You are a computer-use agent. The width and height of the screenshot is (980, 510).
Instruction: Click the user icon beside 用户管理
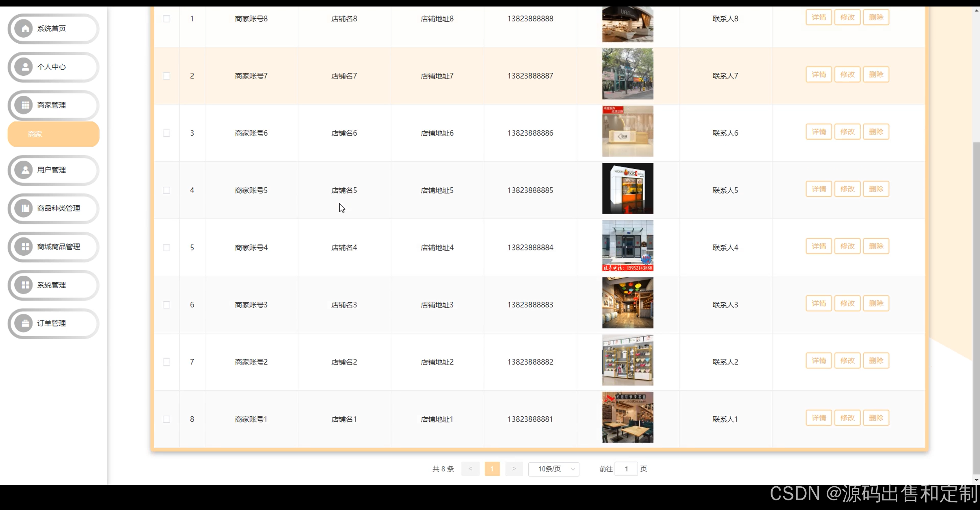(25, 170)
